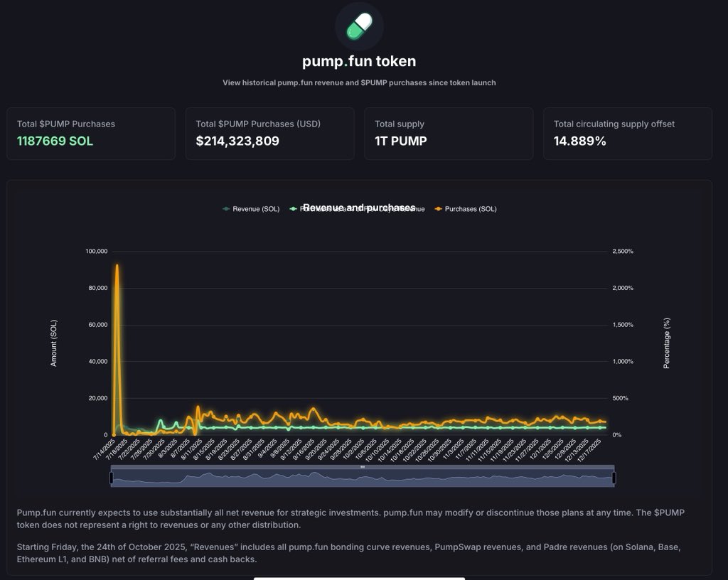Click the right handle of the range slider
Viewport: 728px width, 580px height.
[614, 478]
